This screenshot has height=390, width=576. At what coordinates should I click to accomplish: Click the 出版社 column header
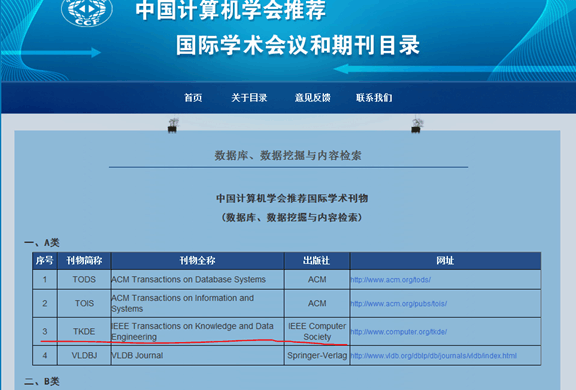coord(317,261)
